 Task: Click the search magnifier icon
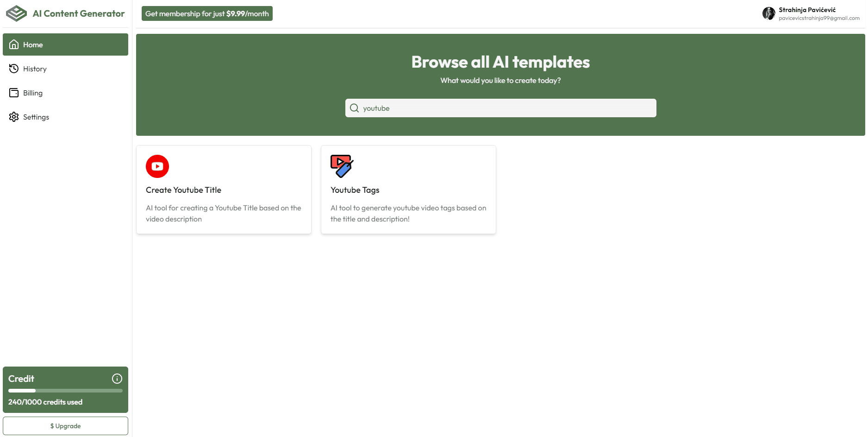355,108
